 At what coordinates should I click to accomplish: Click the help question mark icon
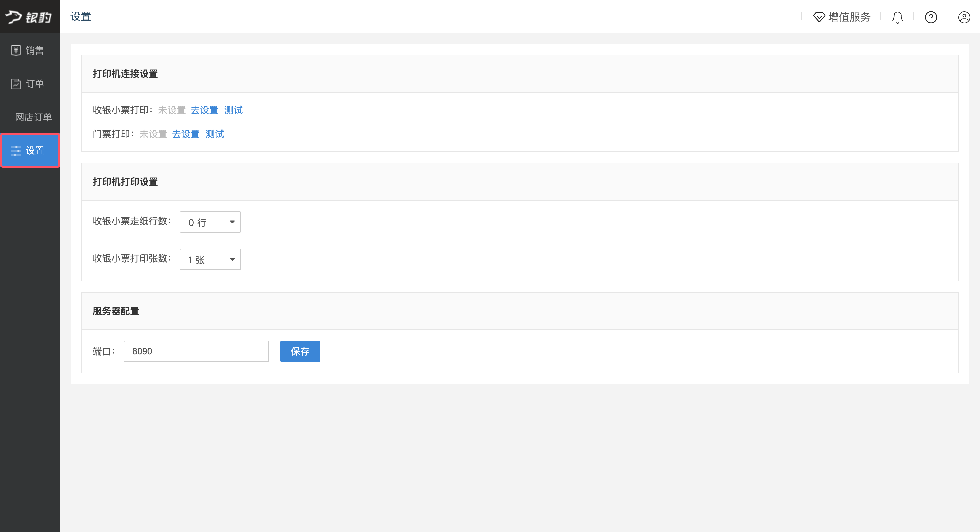931,17
